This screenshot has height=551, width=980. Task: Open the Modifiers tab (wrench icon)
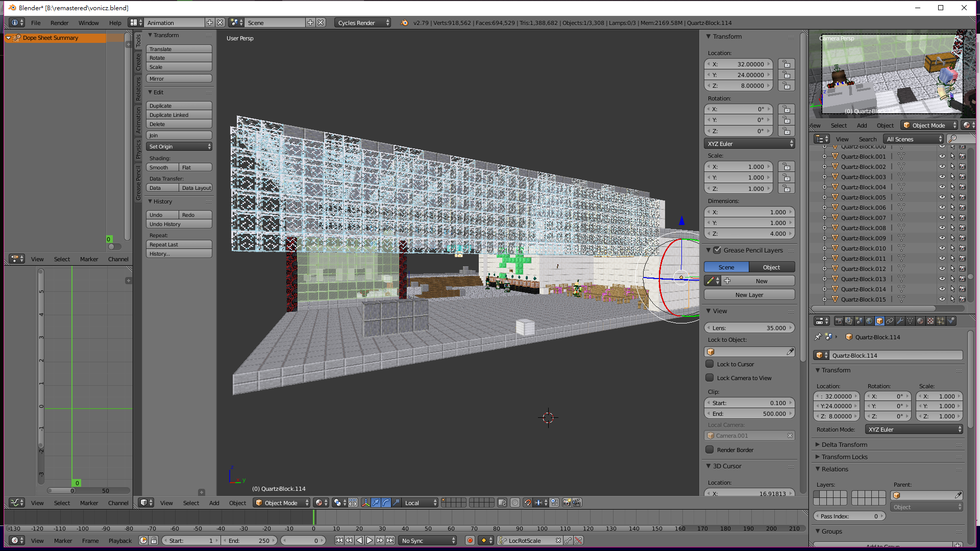click(900, 321)
